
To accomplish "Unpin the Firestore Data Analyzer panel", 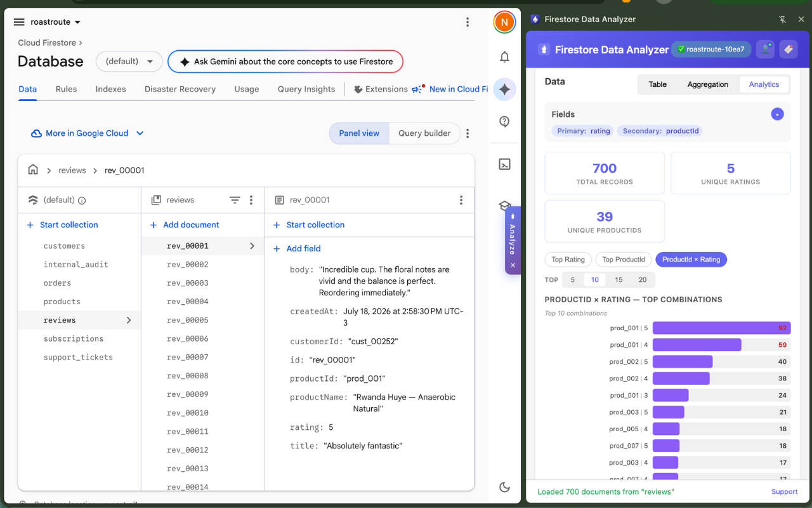I will [782, 20].
